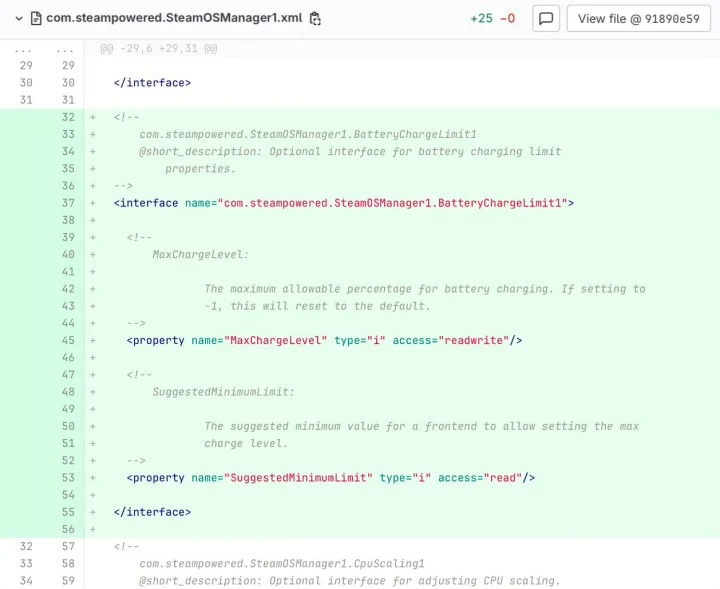Comment on this file using speech bubble icon
Viewport: 720px width, 589px height.
click(x=546, y=18)
